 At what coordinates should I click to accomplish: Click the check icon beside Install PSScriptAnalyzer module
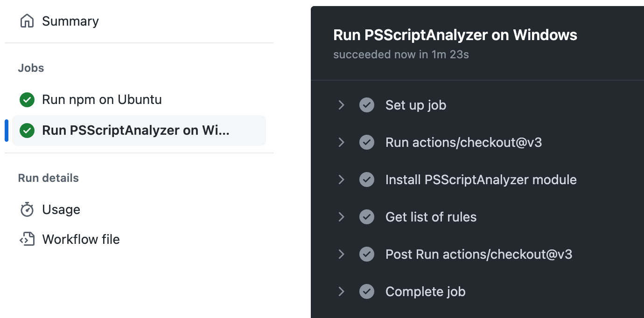tap(367, 180)
